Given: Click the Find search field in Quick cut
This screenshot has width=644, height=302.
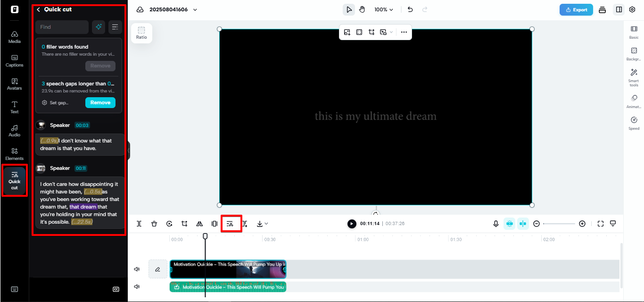Looking at the screenshot, I should click(62, 27).
